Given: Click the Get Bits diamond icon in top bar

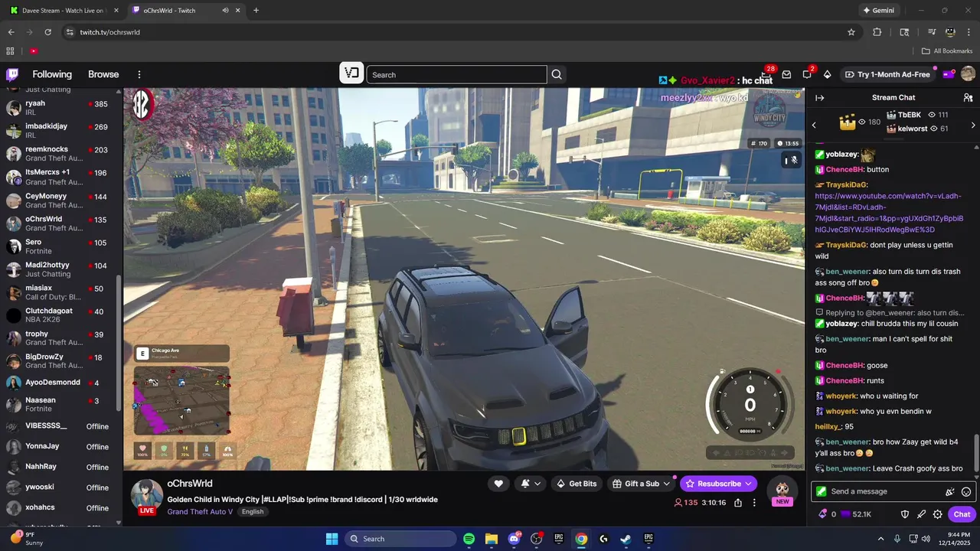Looking at the screenshot, I should tap(827, 74).
